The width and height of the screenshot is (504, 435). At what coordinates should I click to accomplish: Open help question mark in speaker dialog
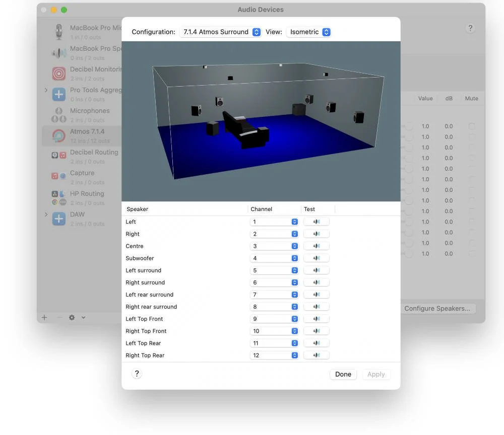(137, 374)
